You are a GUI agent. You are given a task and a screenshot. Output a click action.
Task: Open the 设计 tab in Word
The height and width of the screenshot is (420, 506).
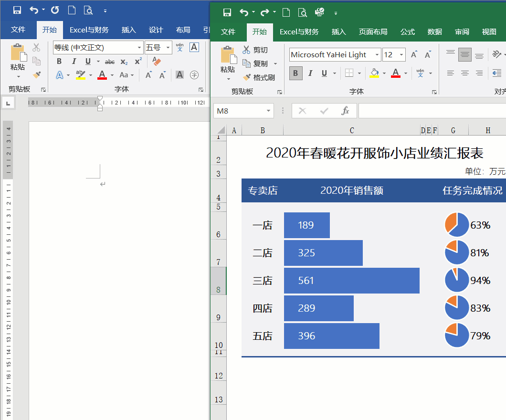[156, 30]
